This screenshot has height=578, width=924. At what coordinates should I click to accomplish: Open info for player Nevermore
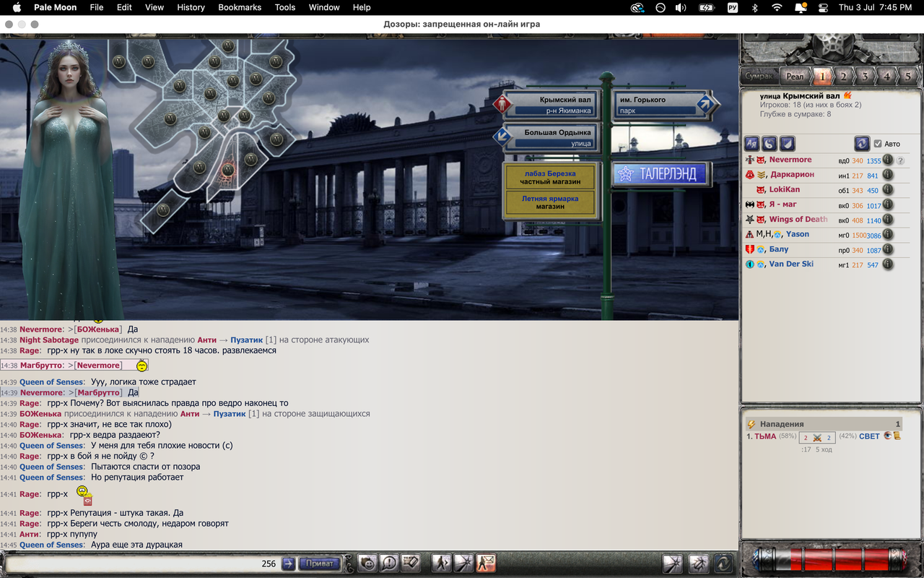[888, 160]
